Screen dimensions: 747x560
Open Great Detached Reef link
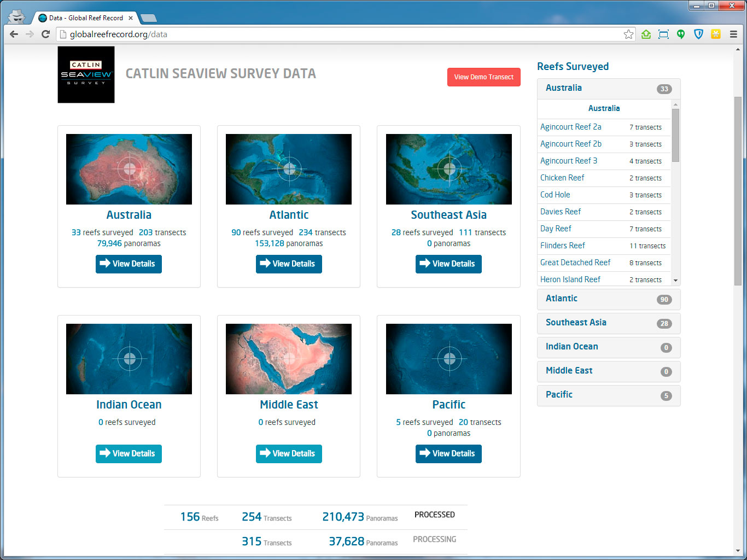click(575, 262)
